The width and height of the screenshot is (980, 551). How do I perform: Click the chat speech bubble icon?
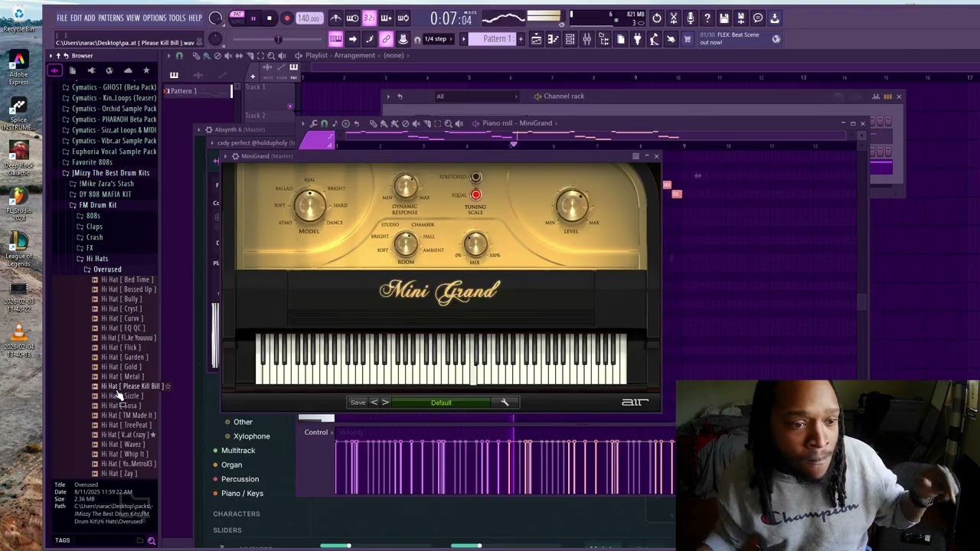coord(758,18)
